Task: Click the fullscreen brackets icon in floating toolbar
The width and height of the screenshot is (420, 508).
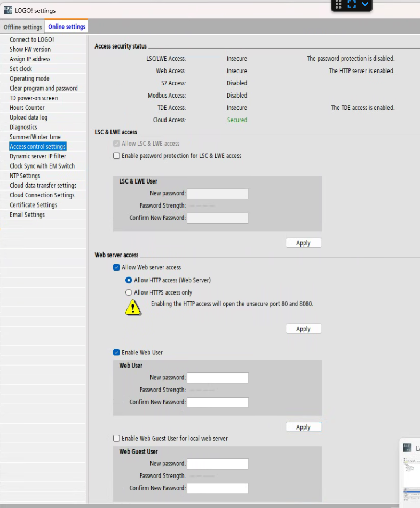Action: point(352,4)
